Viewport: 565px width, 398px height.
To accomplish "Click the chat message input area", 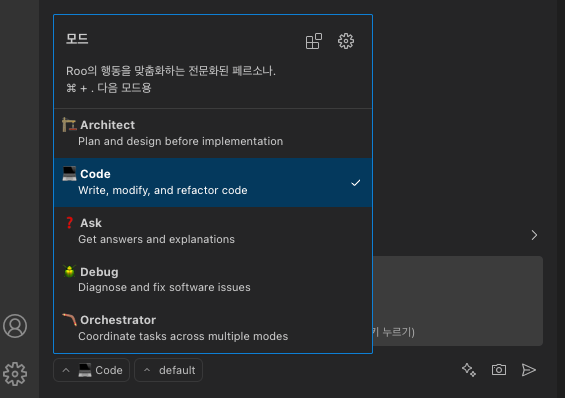I will [x=458, y=301].
